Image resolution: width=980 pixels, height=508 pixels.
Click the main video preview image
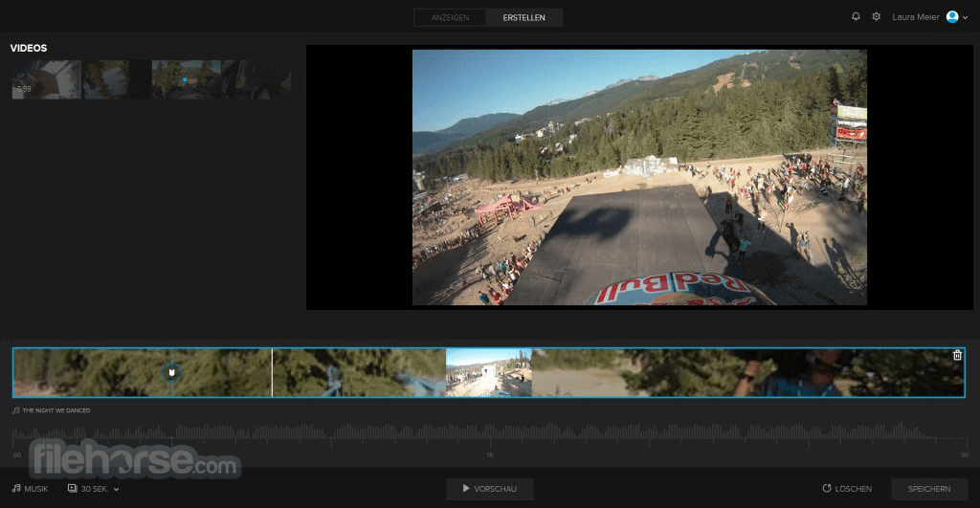coord(638,177)
